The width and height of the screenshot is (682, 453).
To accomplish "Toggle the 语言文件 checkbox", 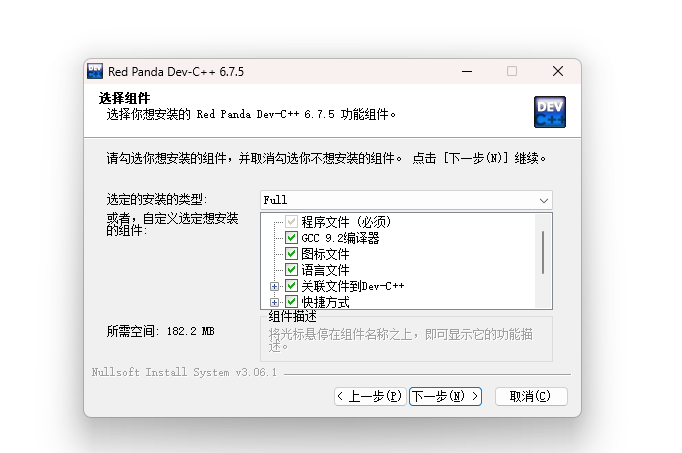I will click(291, 270).
